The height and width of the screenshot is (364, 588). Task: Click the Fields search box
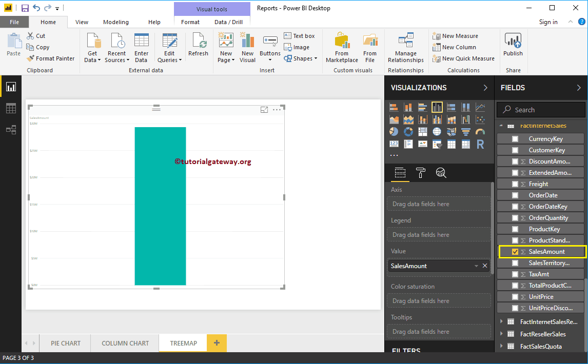click(541, 110)
